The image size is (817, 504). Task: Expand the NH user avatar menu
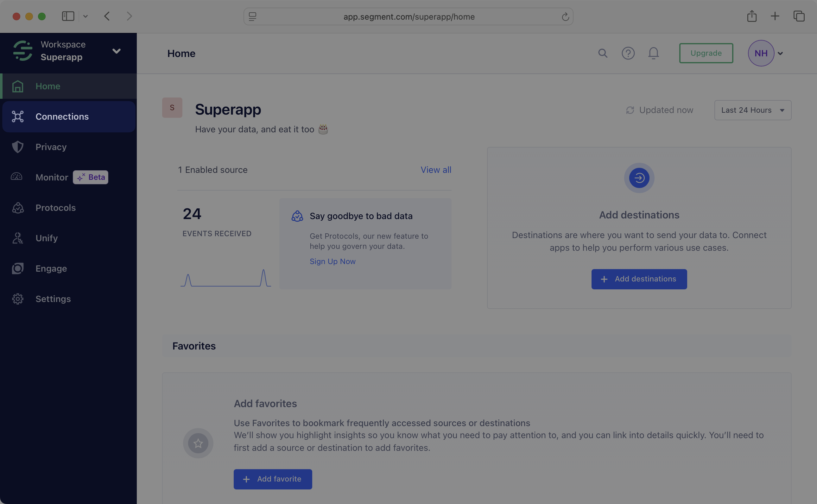tap(780, 53)
